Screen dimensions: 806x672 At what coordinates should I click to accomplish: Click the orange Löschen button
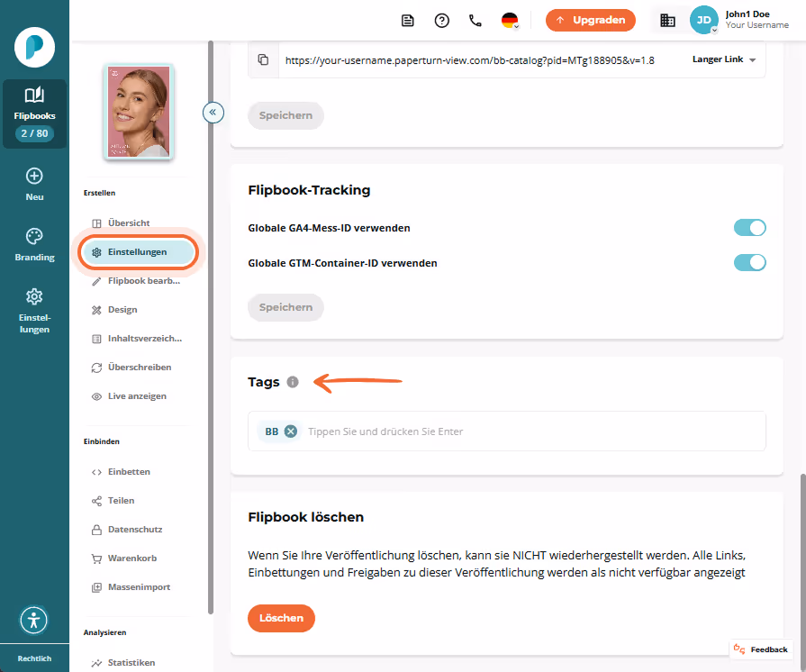281,618
